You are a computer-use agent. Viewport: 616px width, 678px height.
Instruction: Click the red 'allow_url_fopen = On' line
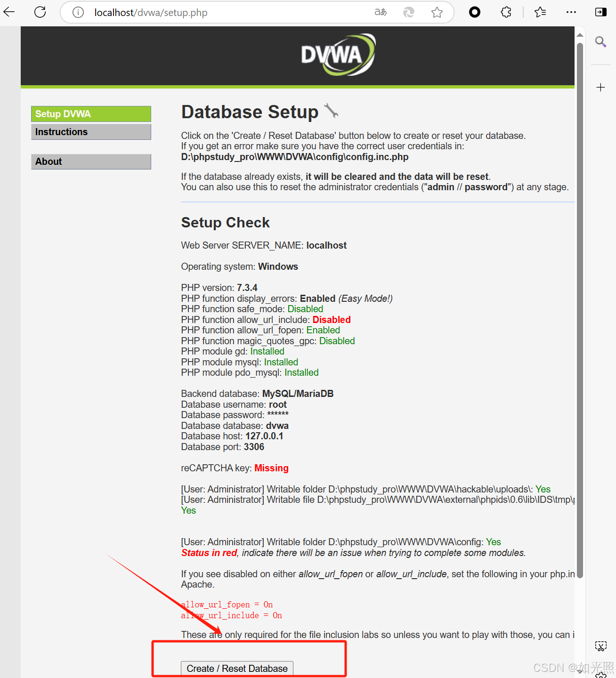coord(227,605)
